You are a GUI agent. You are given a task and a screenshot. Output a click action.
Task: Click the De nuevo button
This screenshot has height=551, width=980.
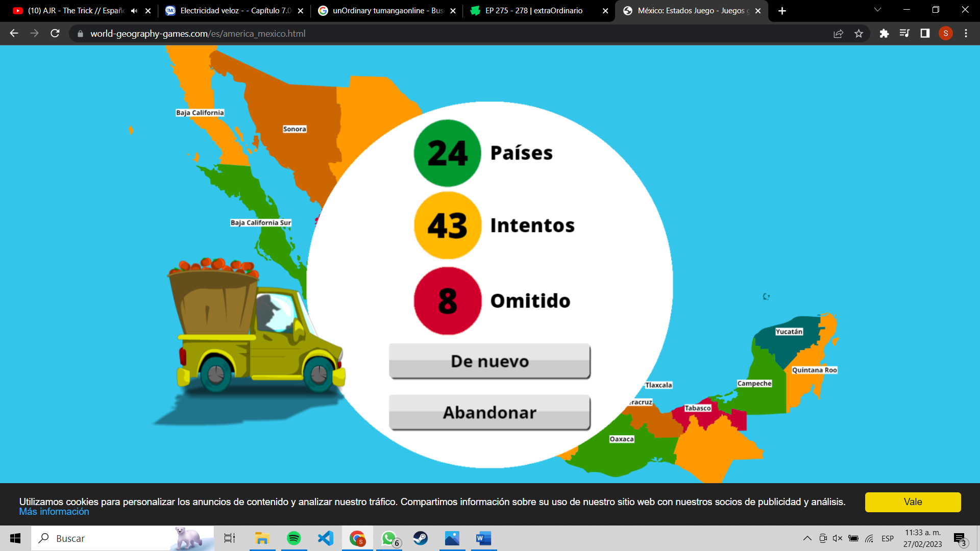point(489,361)
